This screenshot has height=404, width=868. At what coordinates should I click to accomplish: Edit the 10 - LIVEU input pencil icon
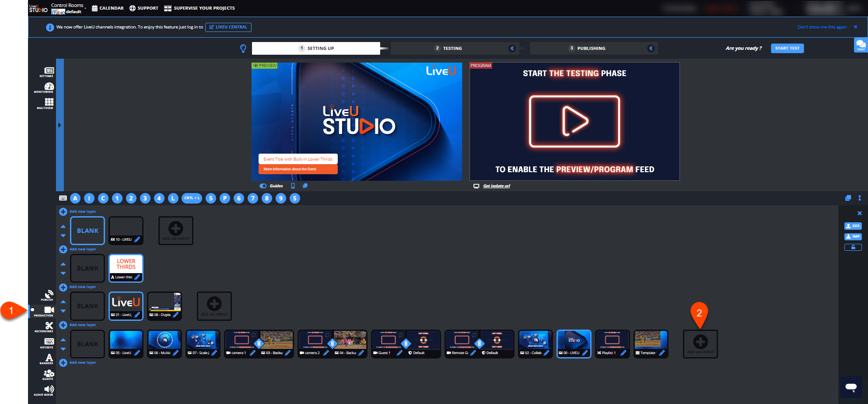(x=137, y=239)
